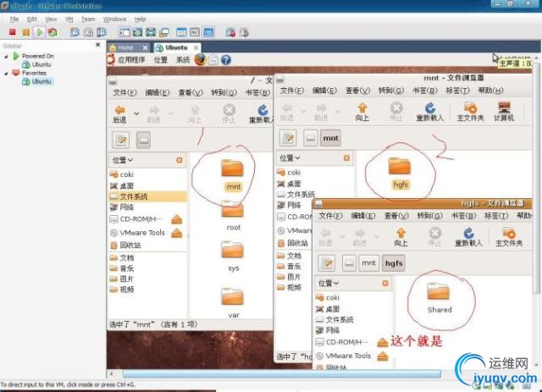Image resolution: width=542 pixels, height=392 pixels.
Task: Open the 位置 sidebar dropdown in mnt window
Action: point(290,158)
